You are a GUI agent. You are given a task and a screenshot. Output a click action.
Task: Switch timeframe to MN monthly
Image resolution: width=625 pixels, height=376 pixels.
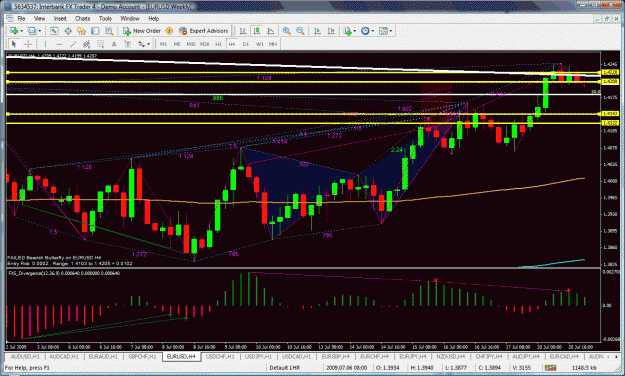pyautogui.click(x=273, y=44)
